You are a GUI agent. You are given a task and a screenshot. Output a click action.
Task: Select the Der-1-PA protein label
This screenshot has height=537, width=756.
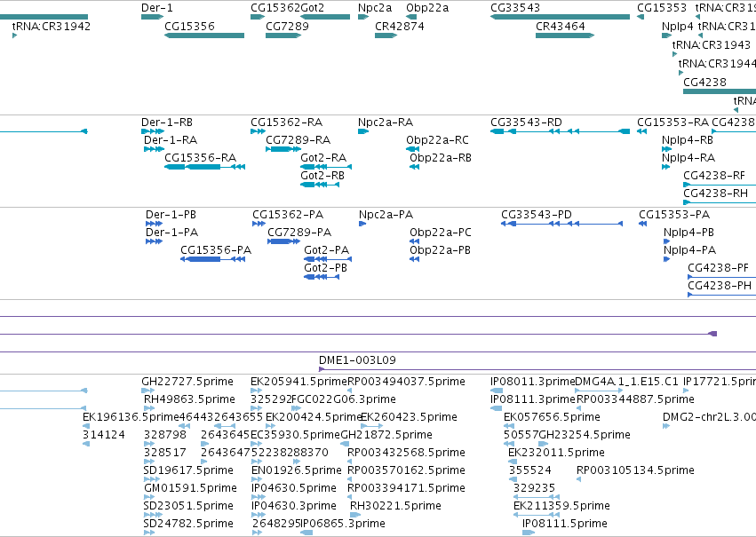point(171,233)
